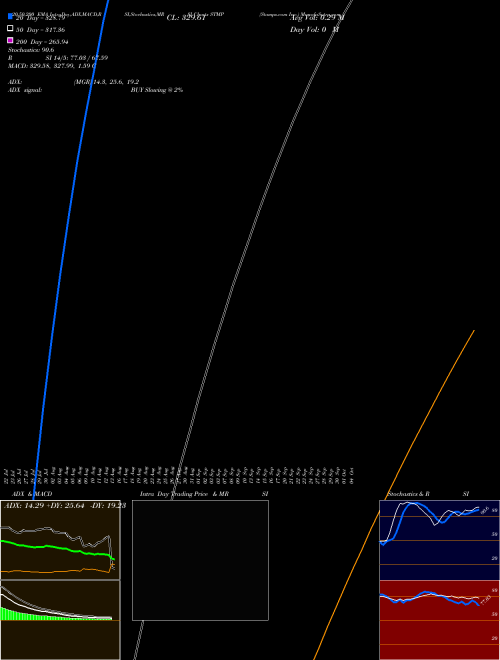Click the 'MACD: 329.58, 327.99, 1.59' line

52,66
